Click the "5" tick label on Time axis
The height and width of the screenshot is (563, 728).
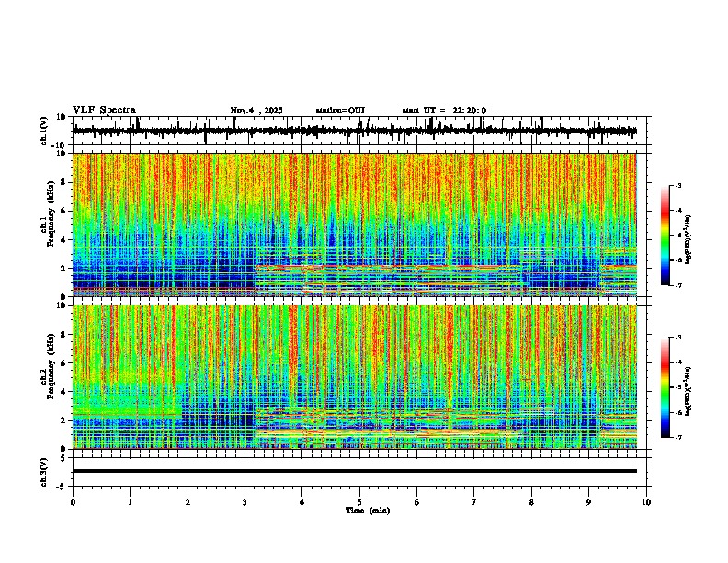[x=359, y=502]
